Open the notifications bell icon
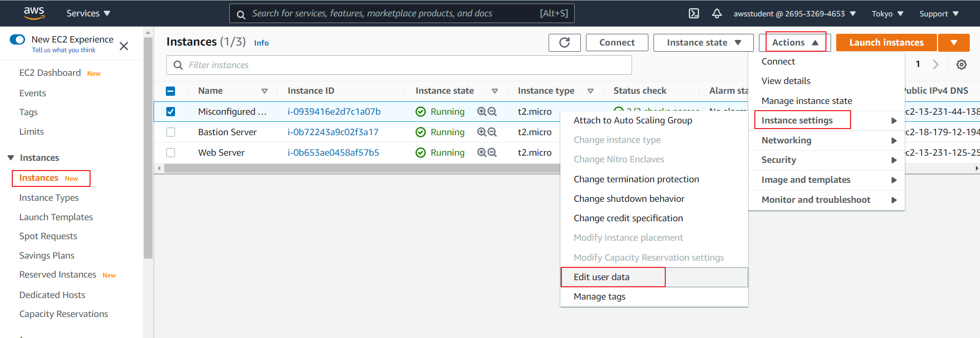 pos(717,13)
